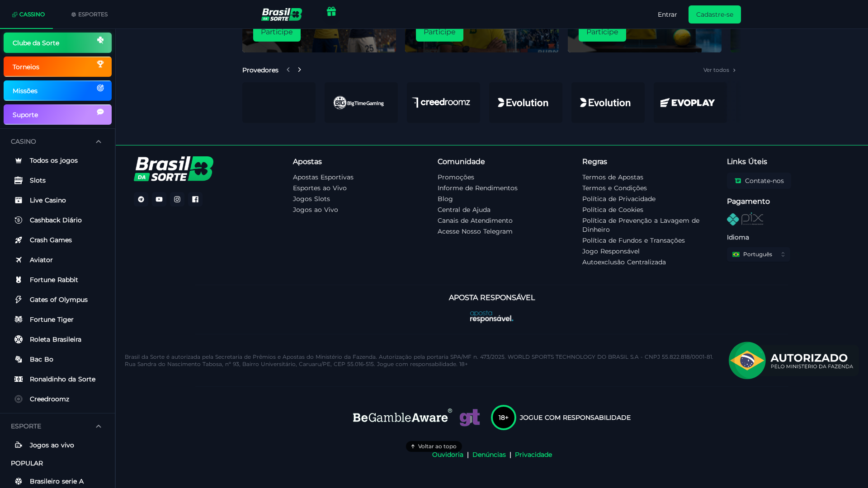Click the Creedroomz sidebar icon
Screen dimensions: 868x488
tap(19, 399)
